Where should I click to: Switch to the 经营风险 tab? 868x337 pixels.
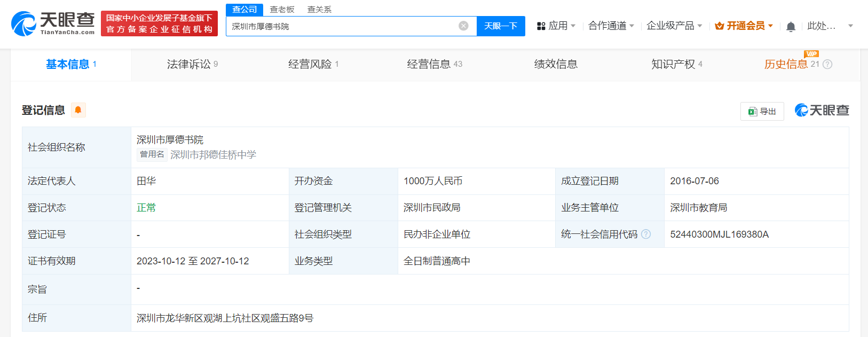pos(313,64)
